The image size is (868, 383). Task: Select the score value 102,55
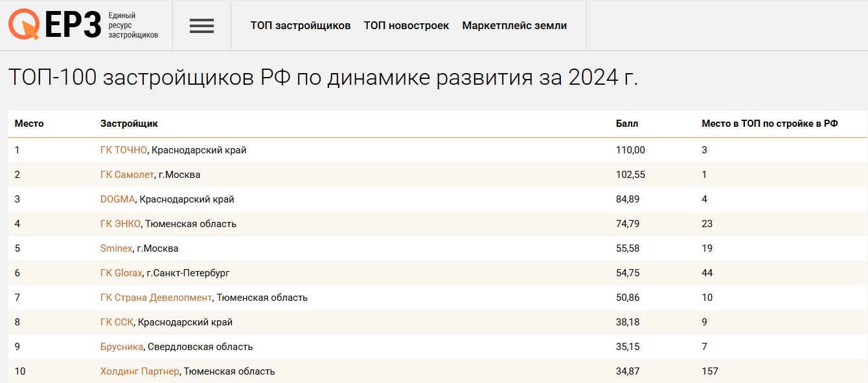click(x=630, y=175)
